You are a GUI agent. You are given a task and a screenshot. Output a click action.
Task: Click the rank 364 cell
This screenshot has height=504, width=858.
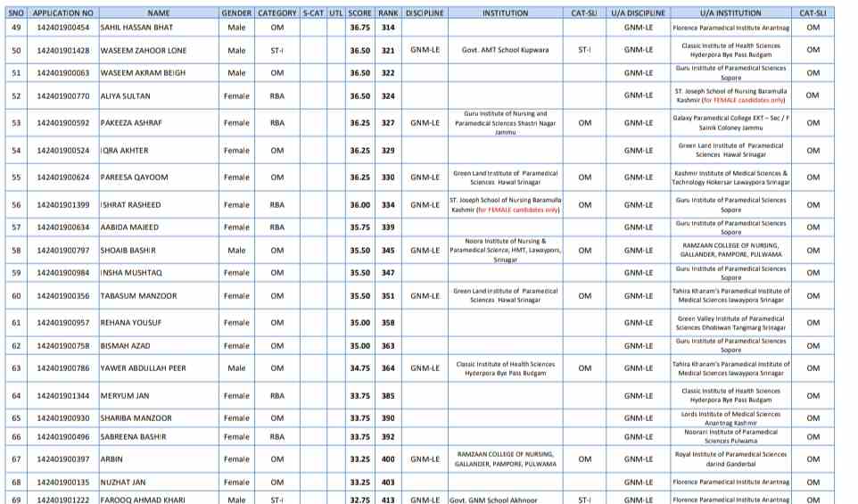pos(388,368)
